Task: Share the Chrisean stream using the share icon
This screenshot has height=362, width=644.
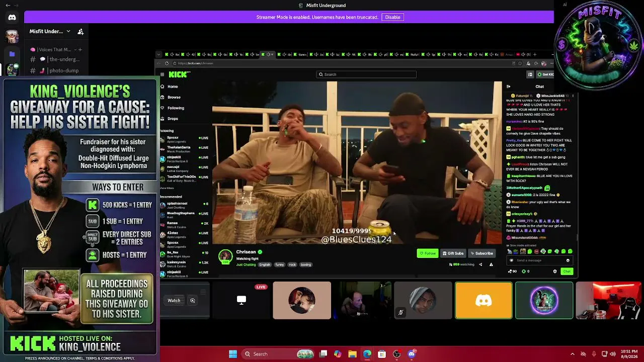Action: (x=480, y=264)
